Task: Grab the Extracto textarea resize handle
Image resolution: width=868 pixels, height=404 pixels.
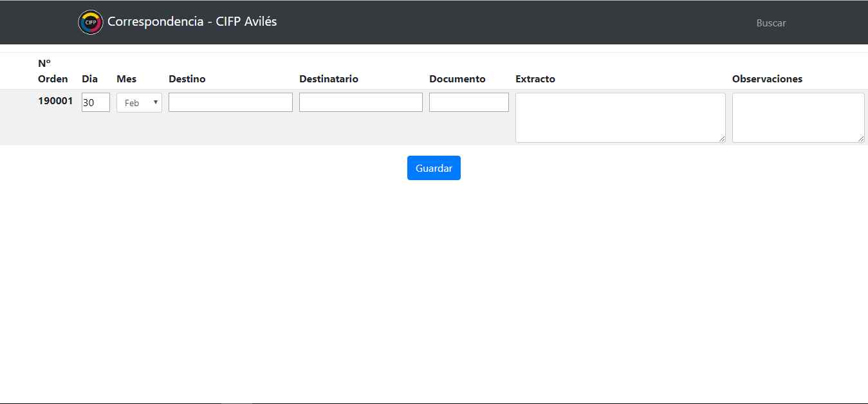Action: coord(722,139)
